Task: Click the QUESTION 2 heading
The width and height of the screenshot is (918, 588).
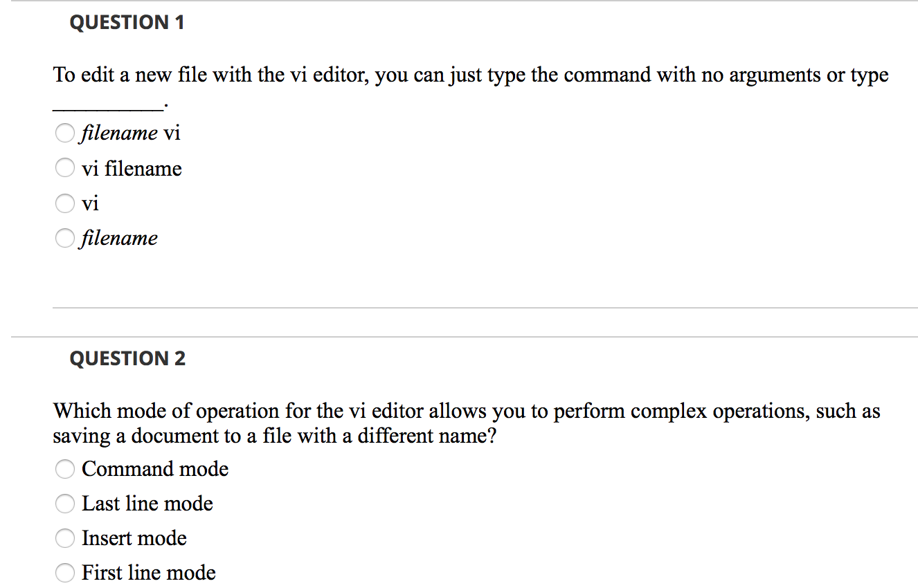Action: click(127, 358)
